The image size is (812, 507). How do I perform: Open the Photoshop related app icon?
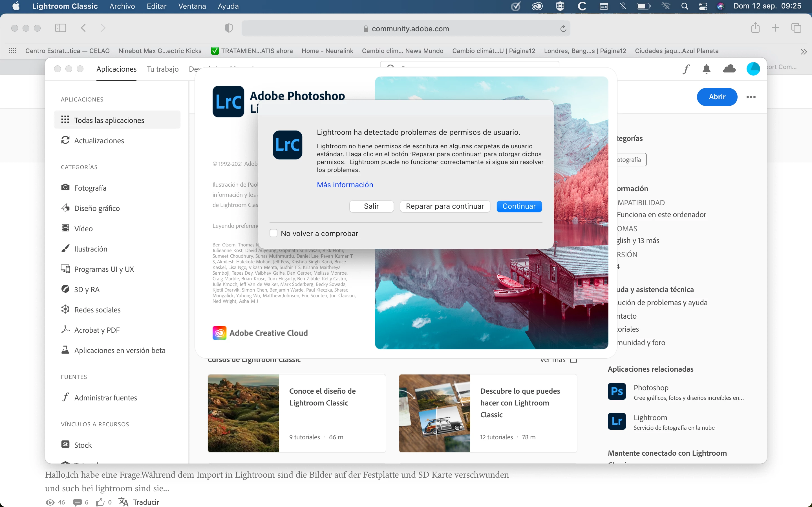coord(616,391)
